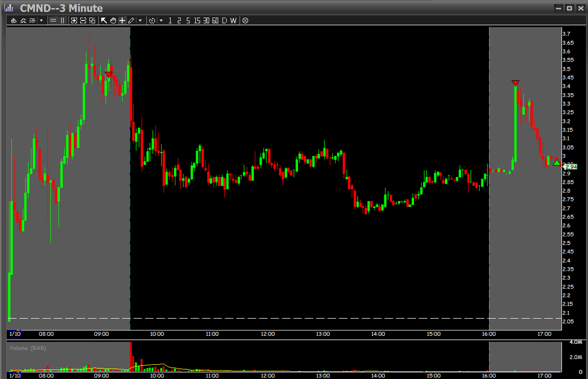Maximize the chart window
Image resolution: width=588 pixels, height=379 pixels.
pos(569,8)
